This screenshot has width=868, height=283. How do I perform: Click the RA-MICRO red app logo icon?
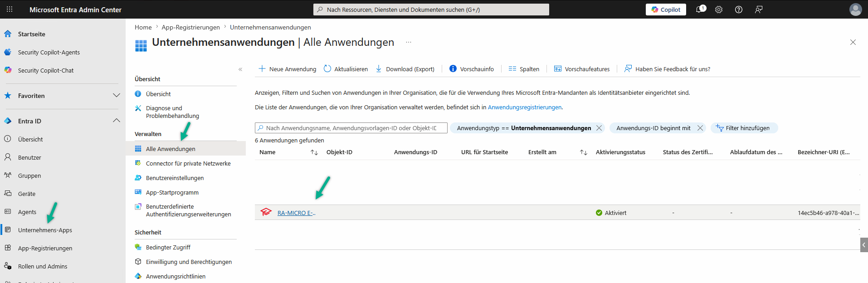(266, 212)
